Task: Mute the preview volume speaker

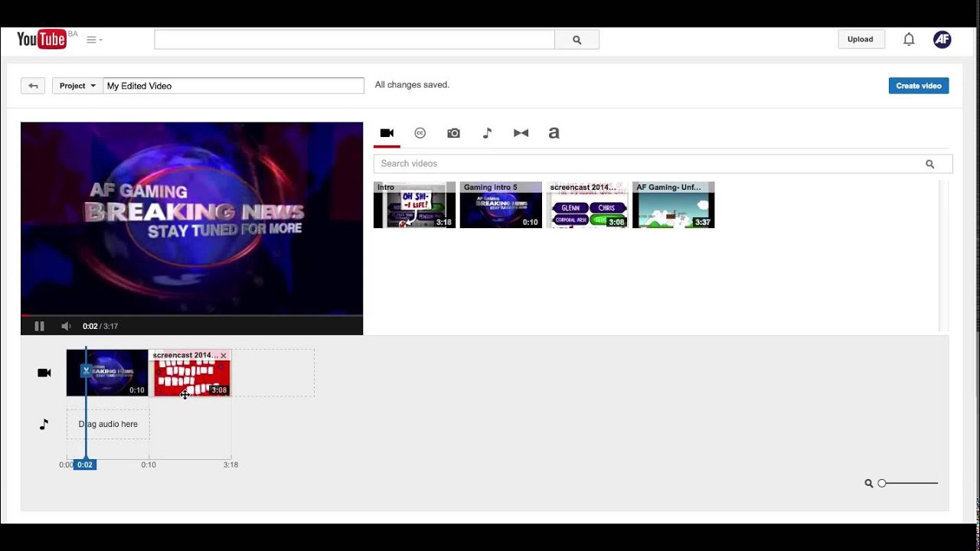Action: 66,326
